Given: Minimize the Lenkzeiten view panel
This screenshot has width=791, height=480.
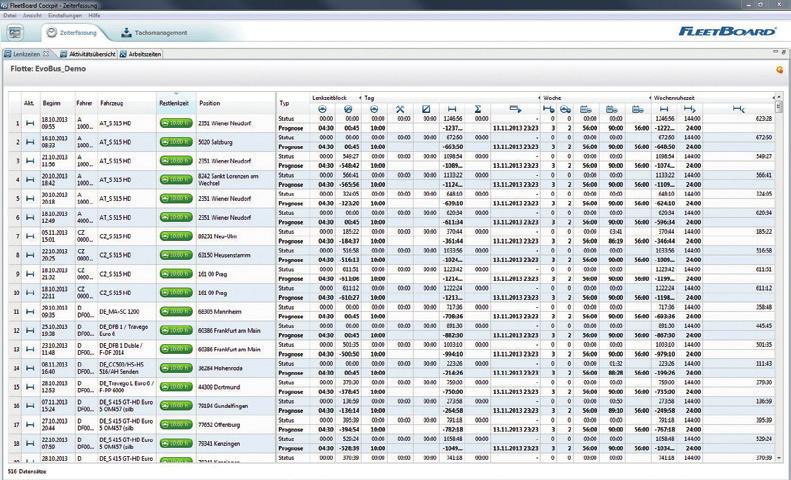Looking at the screenshot, I should click(775, 52).
